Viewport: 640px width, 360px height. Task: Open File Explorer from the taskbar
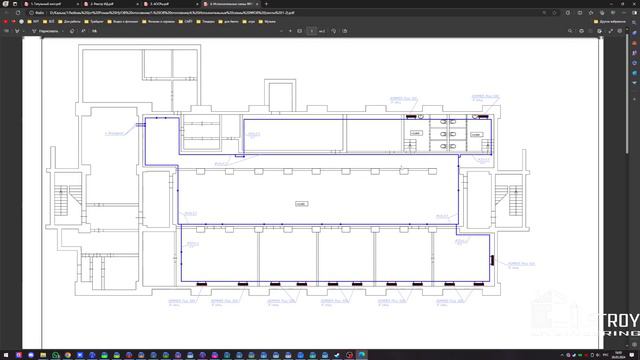point(43,355)
